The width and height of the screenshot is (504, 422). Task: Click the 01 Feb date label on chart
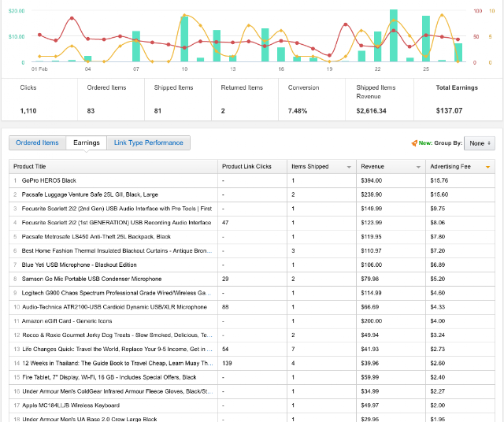pyautogui.click(x=39, y=68)
